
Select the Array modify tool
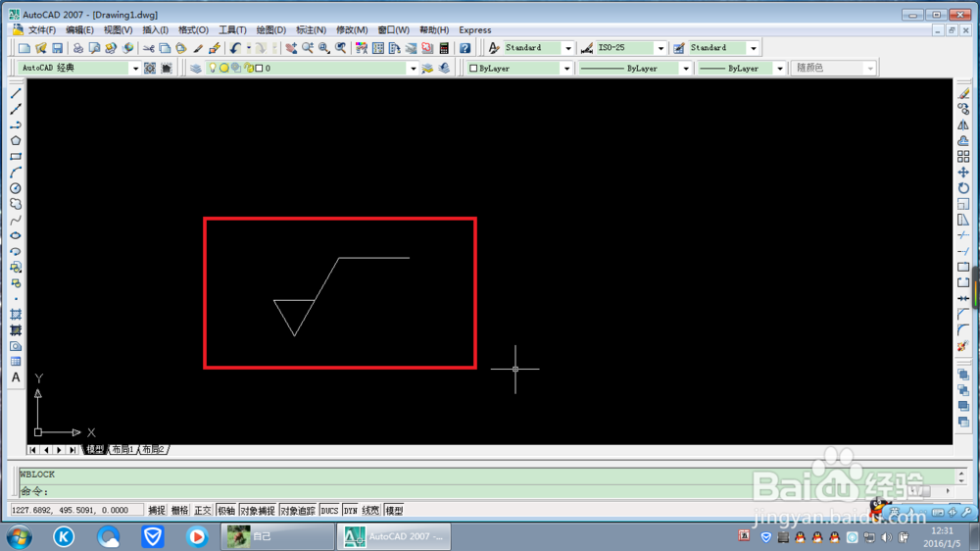[x=963, y=156]
